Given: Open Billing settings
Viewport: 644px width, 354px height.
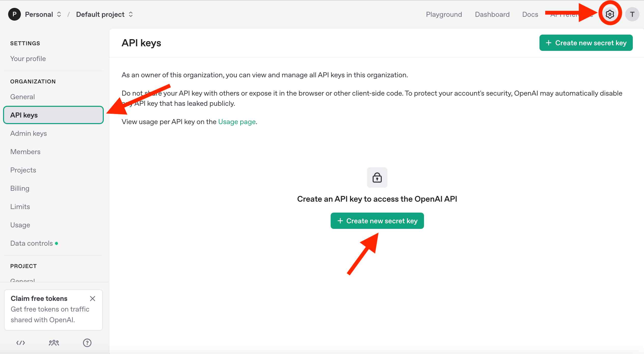Looking at the screenshot, I should tap(20, 188).
